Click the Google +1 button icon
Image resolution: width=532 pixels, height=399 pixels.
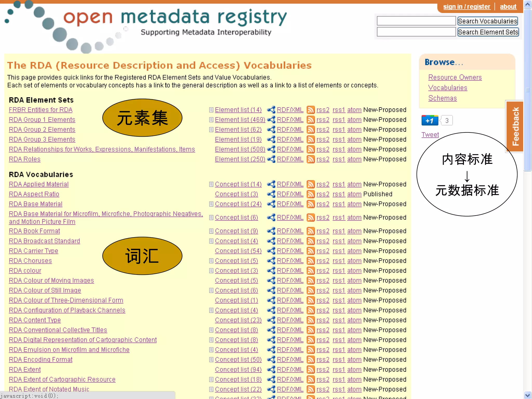[x=430, y=121]
